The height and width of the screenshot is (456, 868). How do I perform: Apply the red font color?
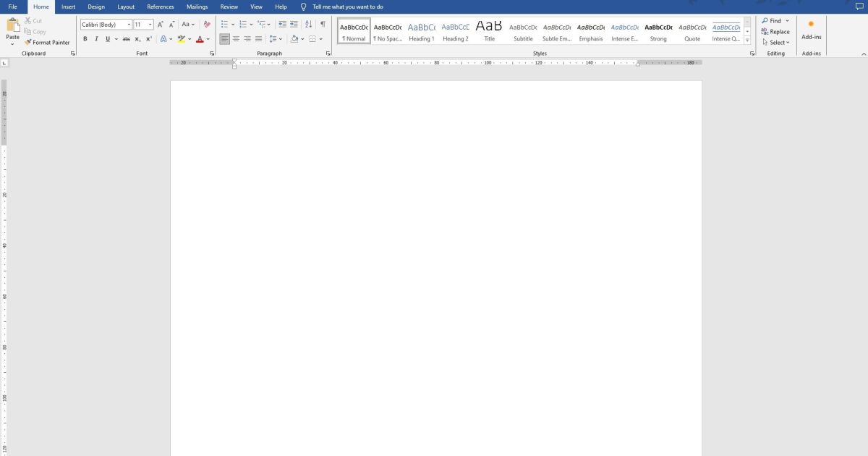point(200,39)
